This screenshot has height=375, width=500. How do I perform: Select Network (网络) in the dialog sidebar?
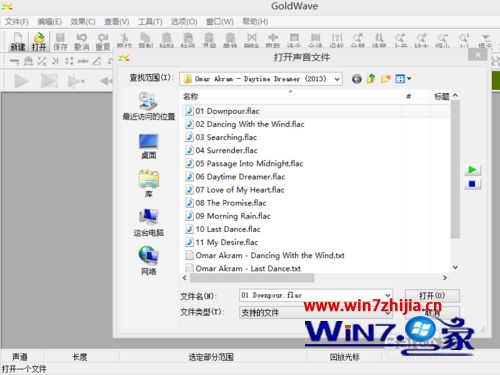(x=149, y=261)
